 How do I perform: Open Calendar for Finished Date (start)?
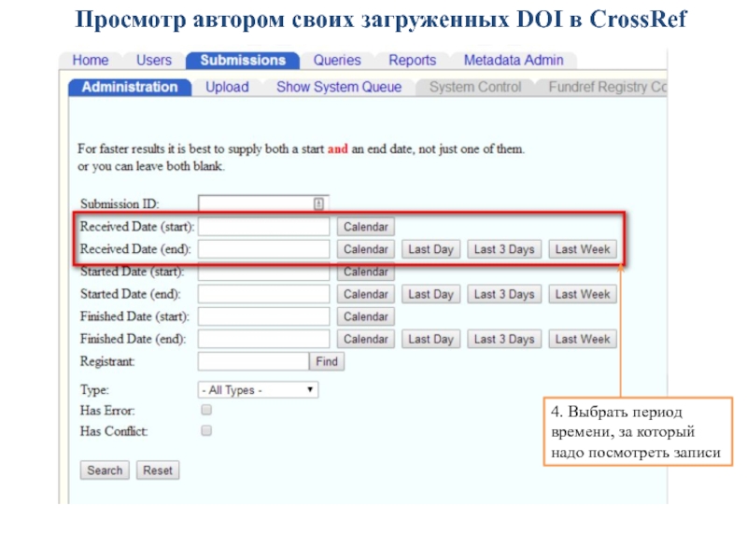pyautogui.click(x=365, y=316)
